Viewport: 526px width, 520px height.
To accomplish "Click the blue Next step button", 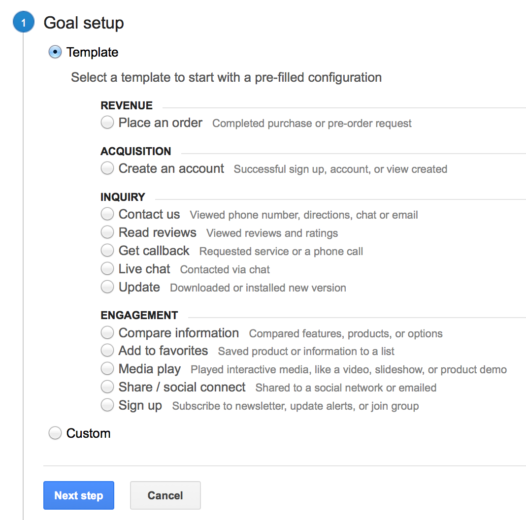I will [78, 495].
